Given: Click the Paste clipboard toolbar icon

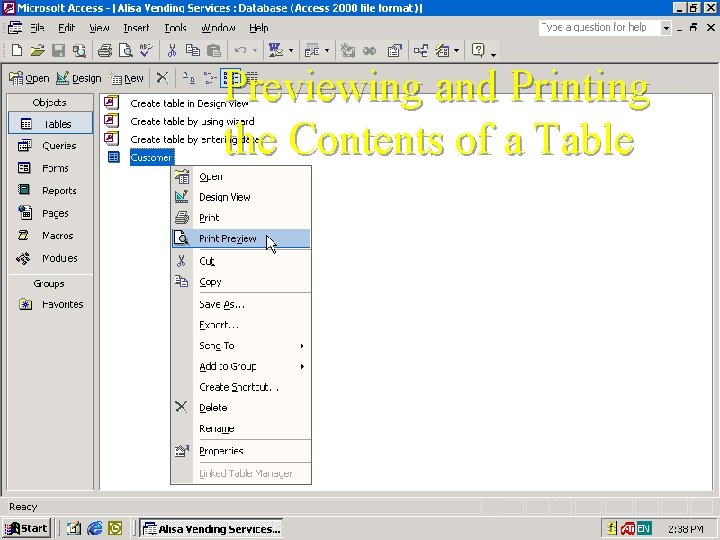Looking at the screenshot, I should (x=214, y=50).
